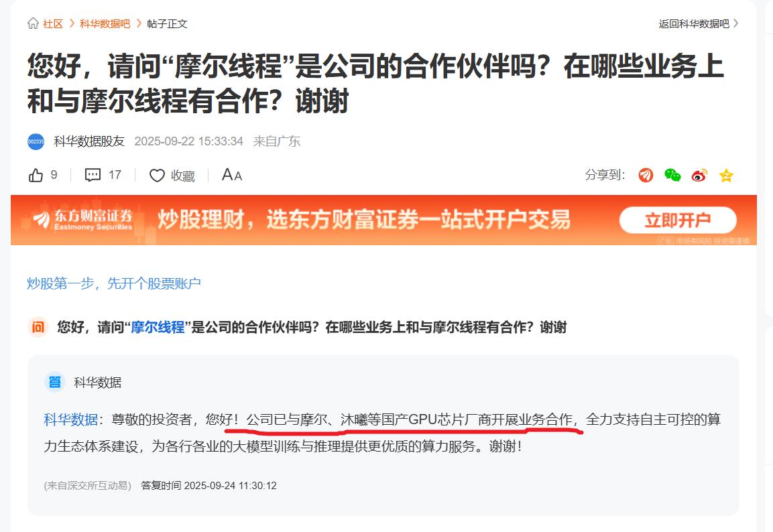This screenshot has height=532, width=773.
Task: Share to Qzone star icon
Action: [x=726, y=175]
